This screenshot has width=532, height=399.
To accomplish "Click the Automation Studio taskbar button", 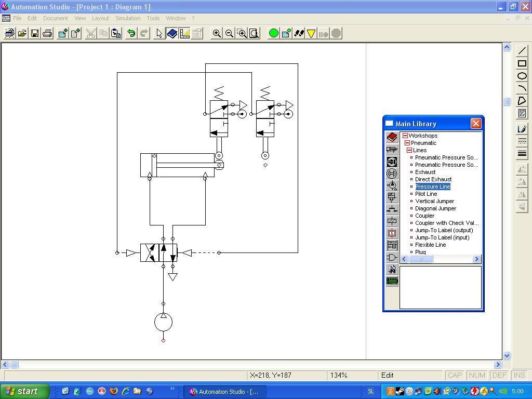I will click(224, 392).
